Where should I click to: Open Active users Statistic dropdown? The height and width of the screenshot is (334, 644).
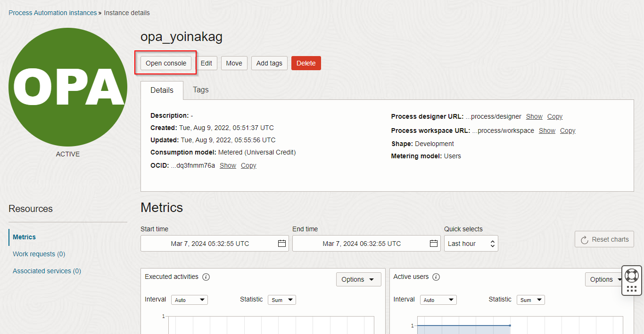coord(530,300)
